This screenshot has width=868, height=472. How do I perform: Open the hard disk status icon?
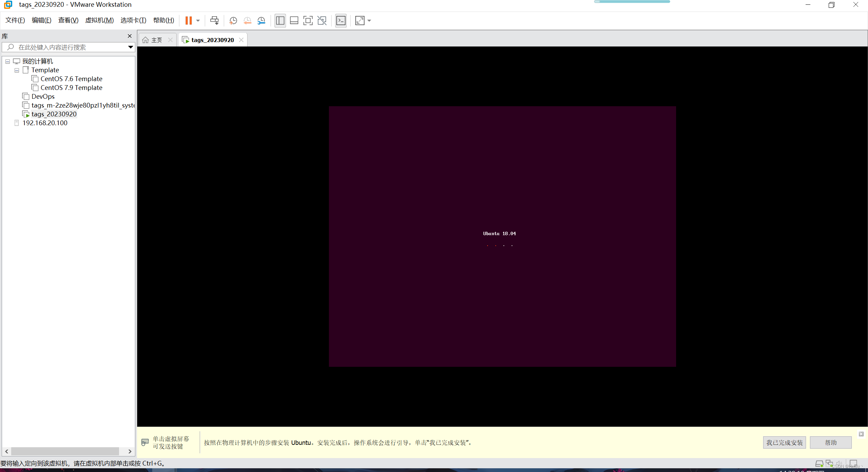[820, 463]
